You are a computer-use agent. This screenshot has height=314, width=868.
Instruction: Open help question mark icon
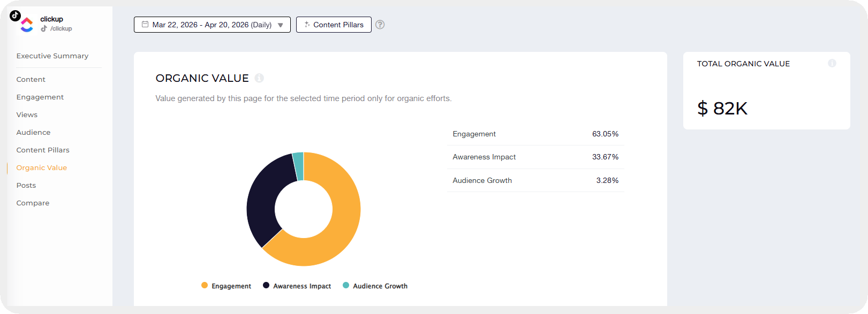[x=380, y=25]
